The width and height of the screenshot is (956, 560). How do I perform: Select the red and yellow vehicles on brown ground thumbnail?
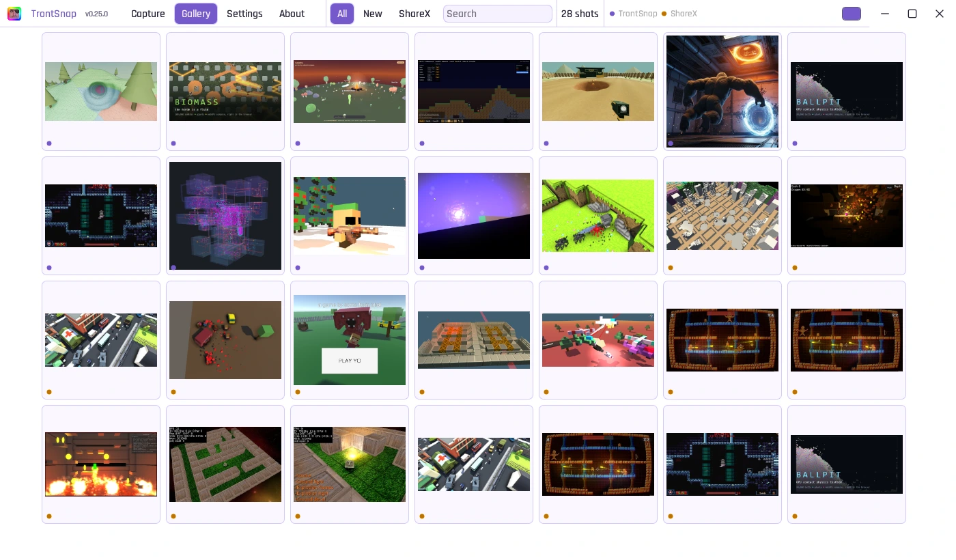click(x=225, y=340)
